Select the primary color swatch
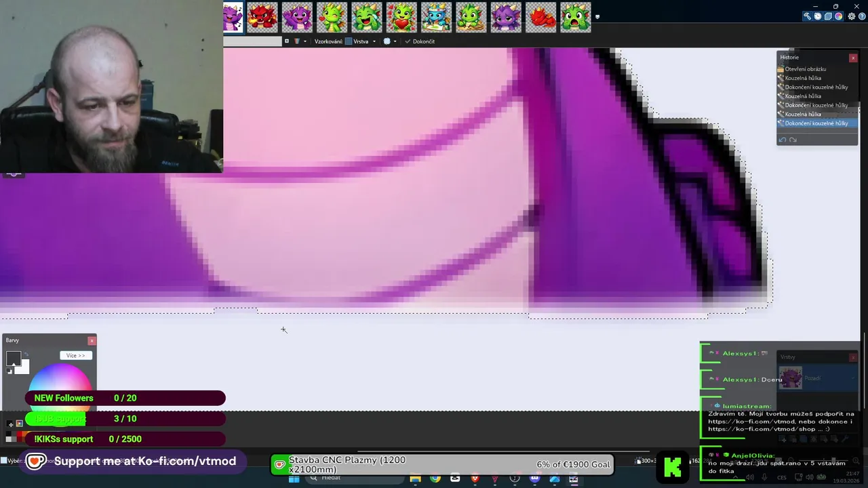 14,359
